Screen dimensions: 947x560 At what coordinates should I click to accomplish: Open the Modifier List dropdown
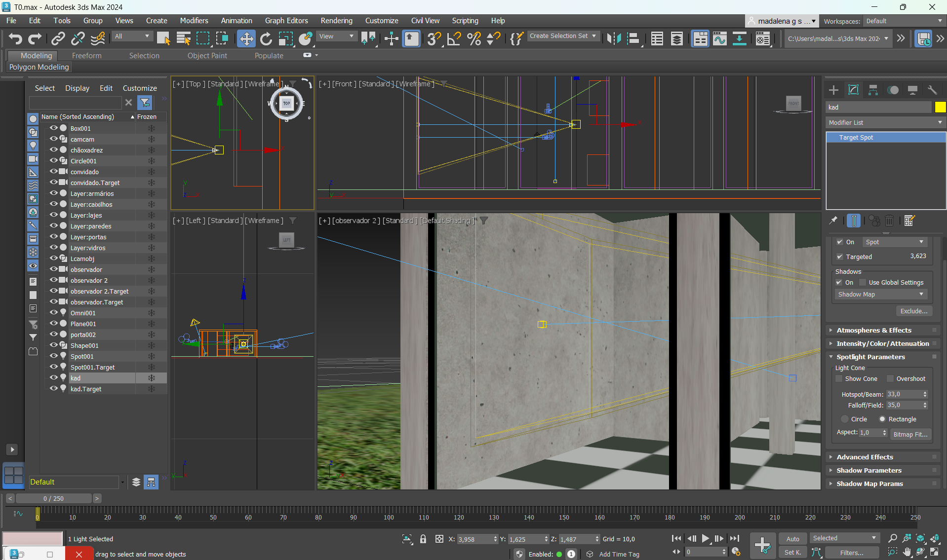click(x=885, y=122)
